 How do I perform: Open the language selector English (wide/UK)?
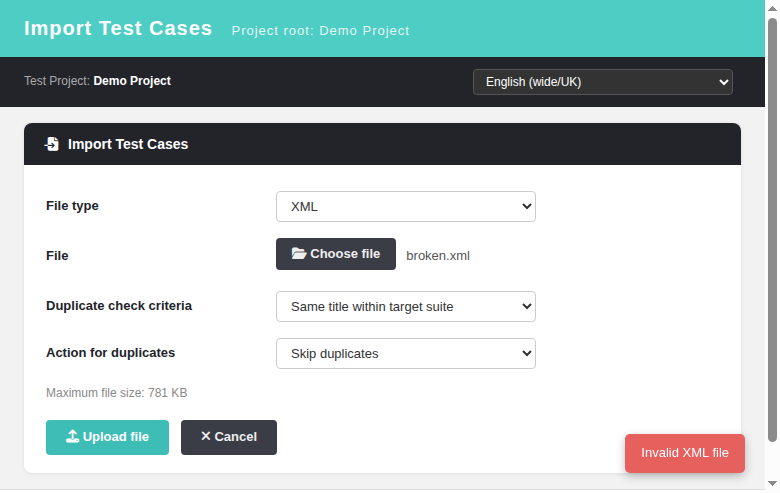(602, 82)
